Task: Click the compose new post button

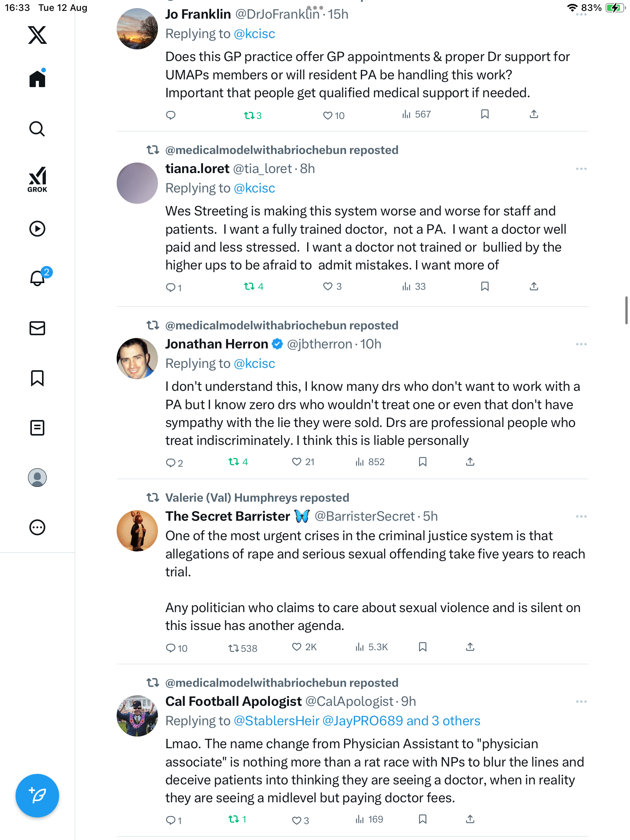Action: (37, 796)
